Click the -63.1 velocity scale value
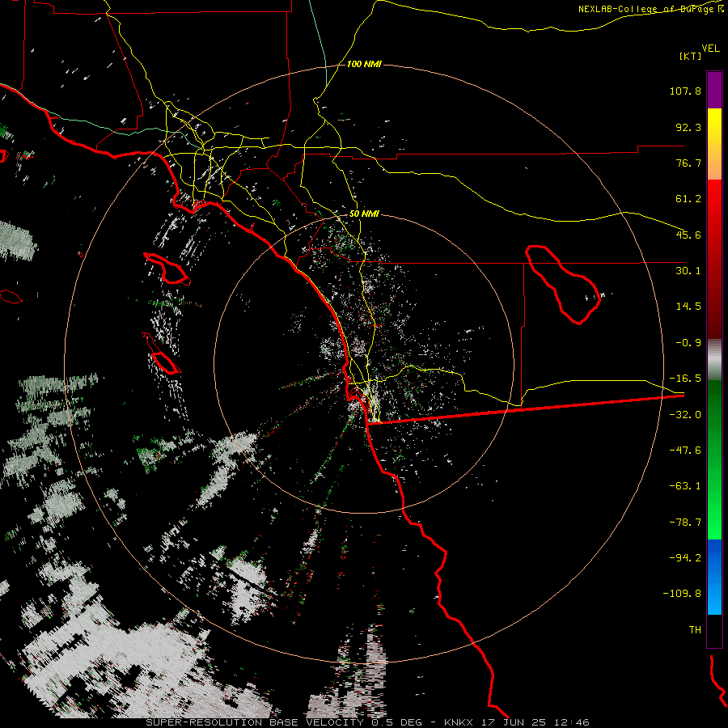The width and height of the screenshot is (728, 728). (685, 486)
